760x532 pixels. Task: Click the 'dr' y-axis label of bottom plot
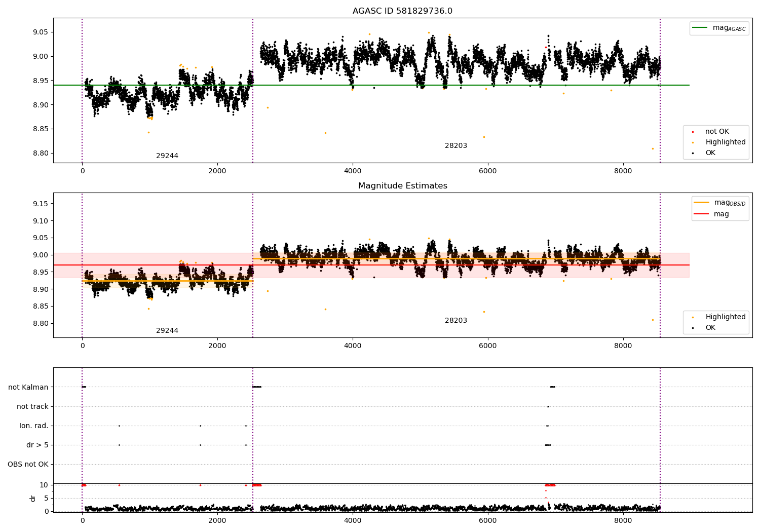click(x=33, y=498)
